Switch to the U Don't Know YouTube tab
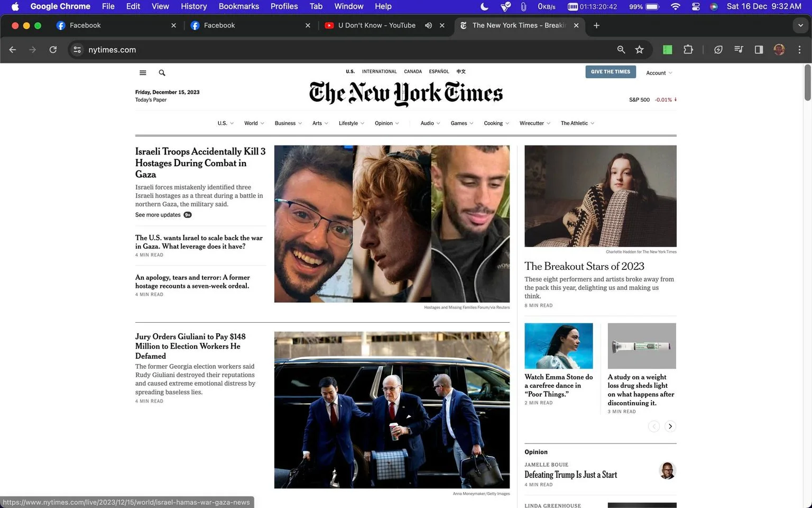812x508 pixels. click(376, 25)
